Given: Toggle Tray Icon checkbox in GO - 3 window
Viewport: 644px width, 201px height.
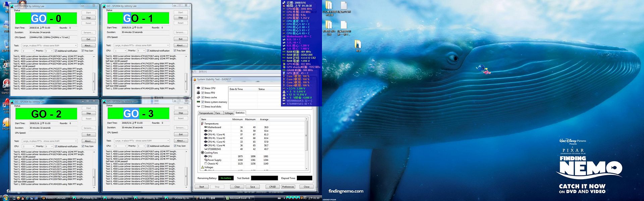Looking at the screenshot, I should (175, 146).
